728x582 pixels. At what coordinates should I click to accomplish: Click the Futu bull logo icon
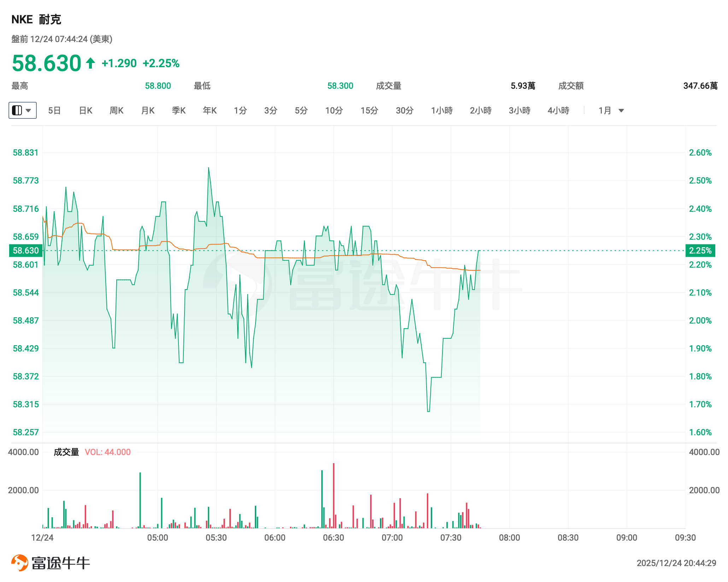pyautogui.click(x=19, y=563)
